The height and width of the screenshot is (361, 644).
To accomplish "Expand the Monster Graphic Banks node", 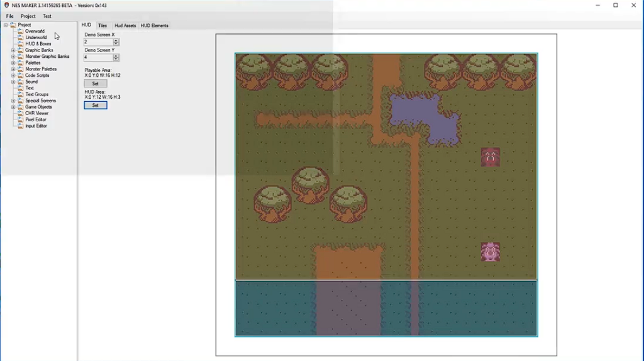I will [13, 57].
